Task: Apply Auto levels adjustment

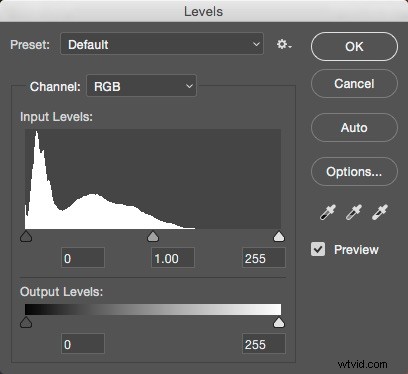Action: pyautogui.click(x=354, y=128)
